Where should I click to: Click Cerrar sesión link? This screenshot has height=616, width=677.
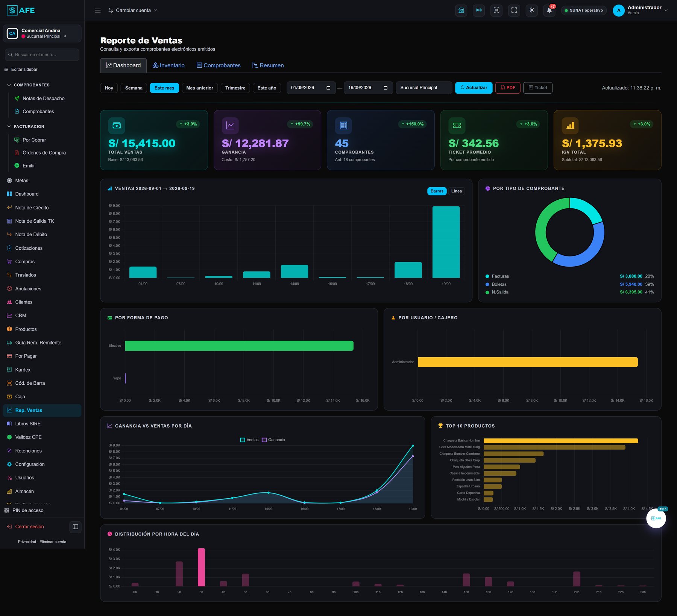click(26, 526)
